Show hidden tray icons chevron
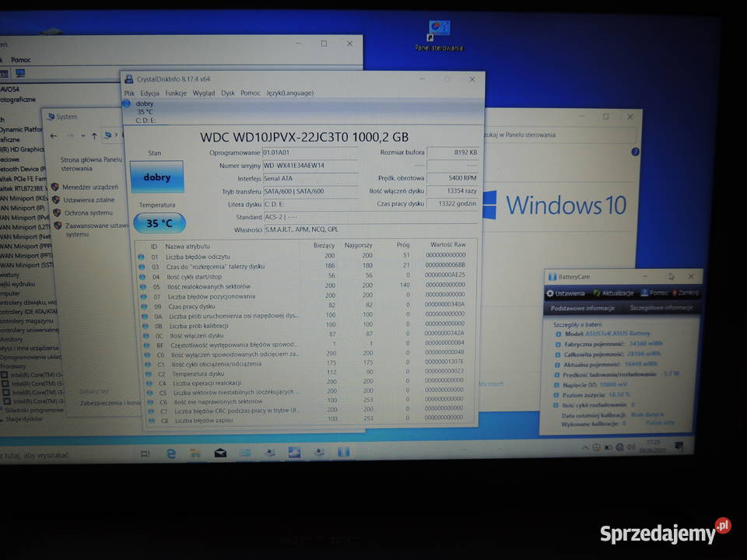 pyautogui.click(x=584, y=448)
